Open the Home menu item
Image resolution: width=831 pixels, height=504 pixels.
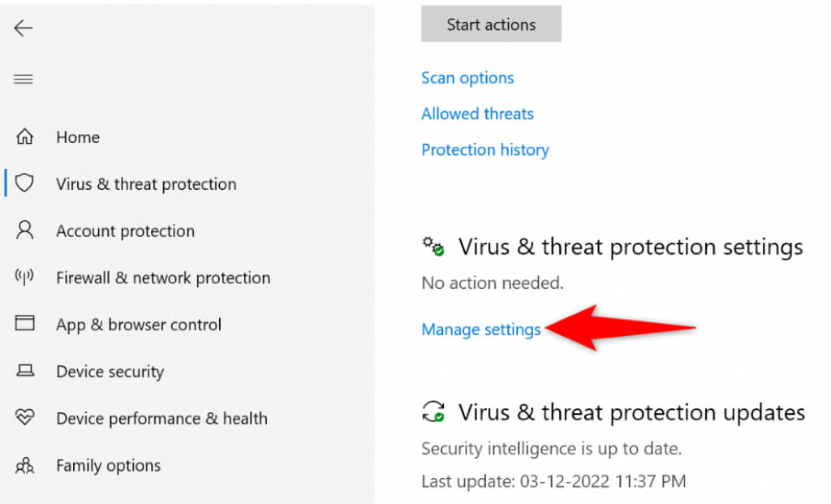(x=78, y=137)
